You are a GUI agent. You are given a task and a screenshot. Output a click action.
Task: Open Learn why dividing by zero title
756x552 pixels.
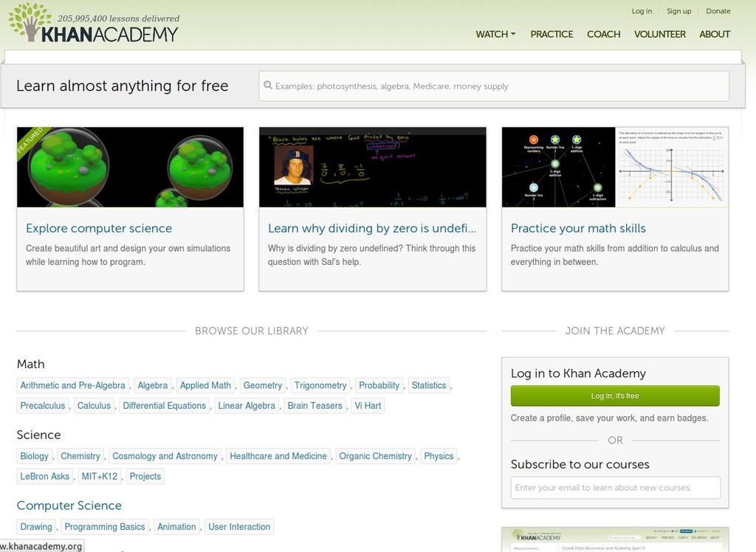pyautogui.click(x=372, y=228)
